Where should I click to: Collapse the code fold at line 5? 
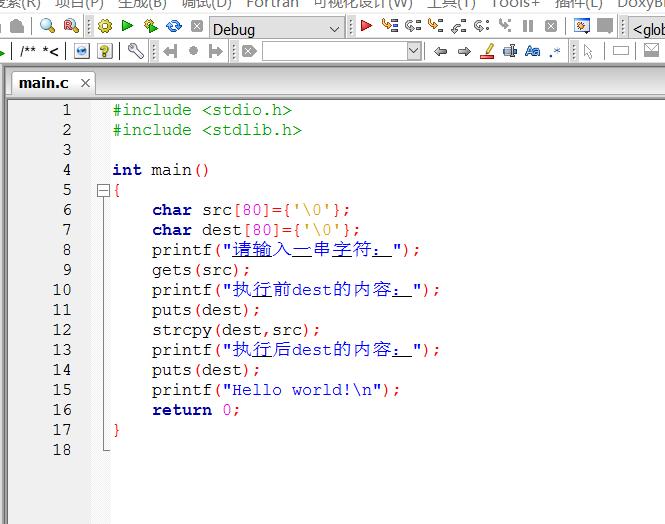[103, 190]
